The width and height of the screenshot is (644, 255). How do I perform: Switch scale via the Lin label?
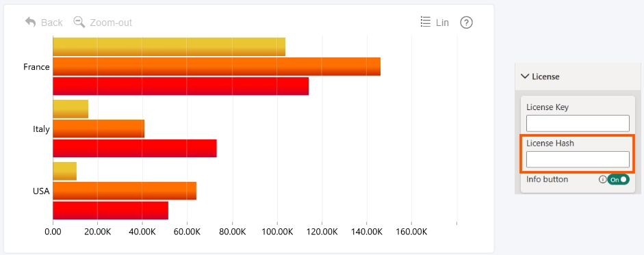[442, 23]
